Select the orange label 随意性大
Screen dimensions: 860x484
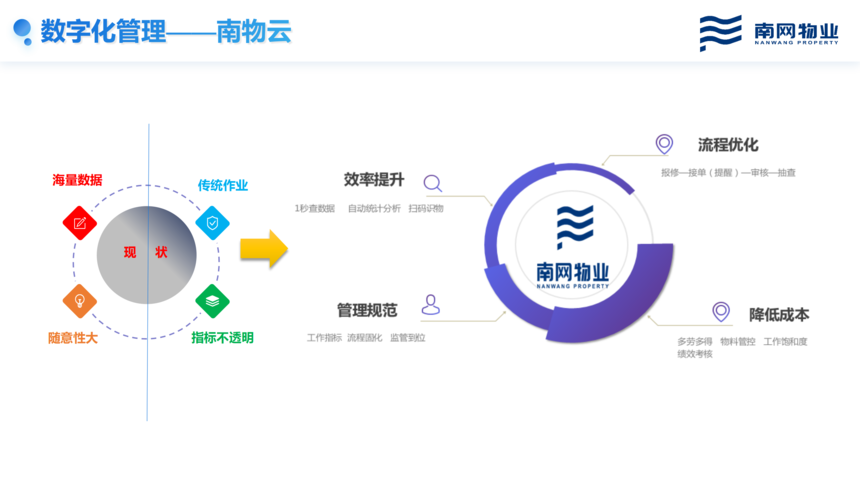[x=73, y=338]
